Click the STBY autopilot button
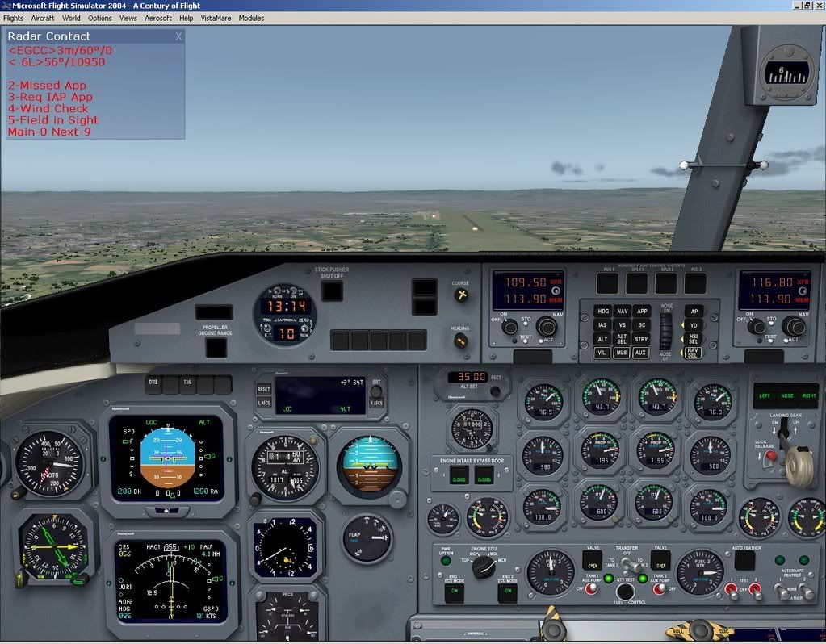Viewport: 826px width, 644px height. click(642, 339)
